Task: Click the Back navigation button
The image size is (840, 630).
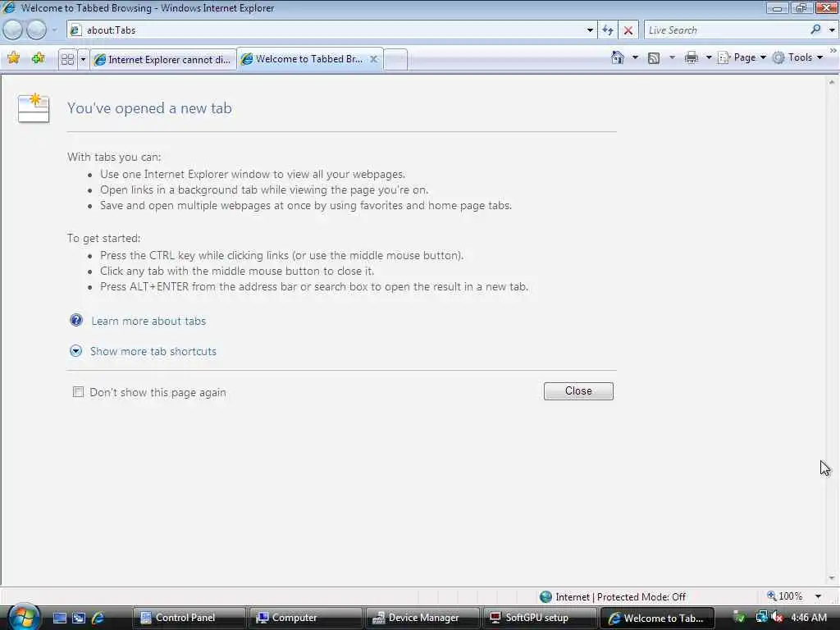Action: pyautogui.click(x=13, y=30)
